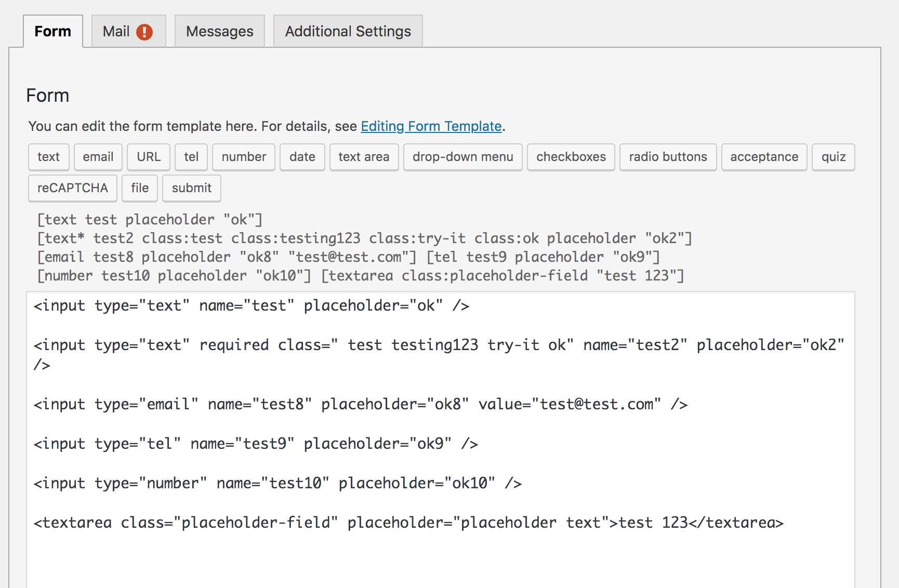Insert a URL field tag
899x588 pixels.
[149, 157]
